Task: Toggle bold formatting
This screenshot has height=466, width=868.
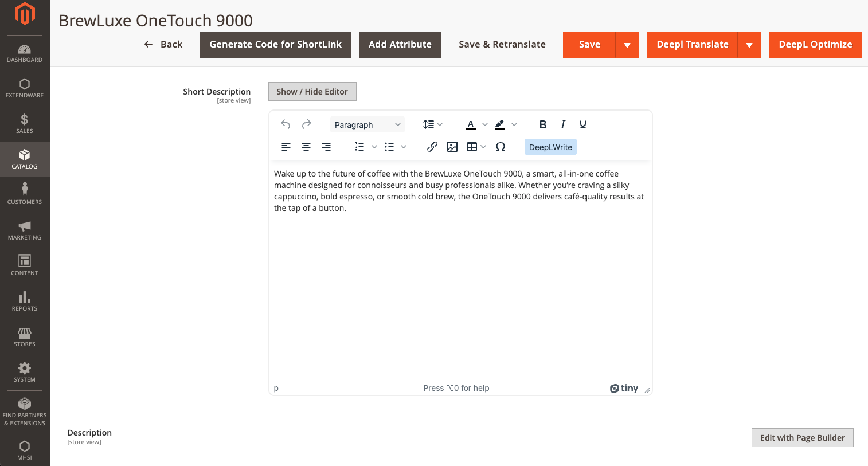Action: tap(543, 124)
